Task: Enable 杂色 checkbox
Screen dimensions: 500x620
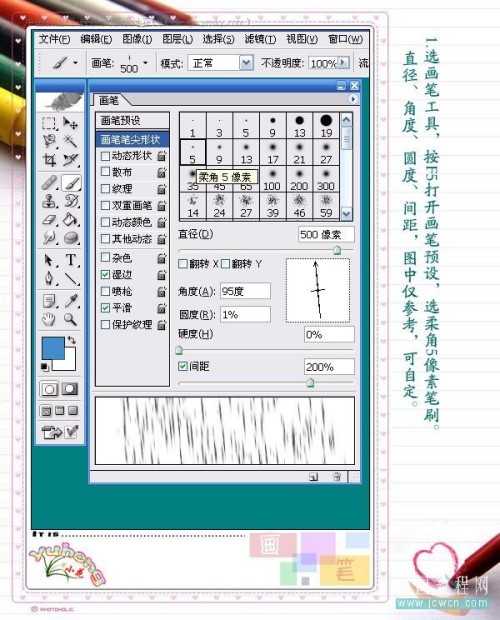Action: [105, 258]
